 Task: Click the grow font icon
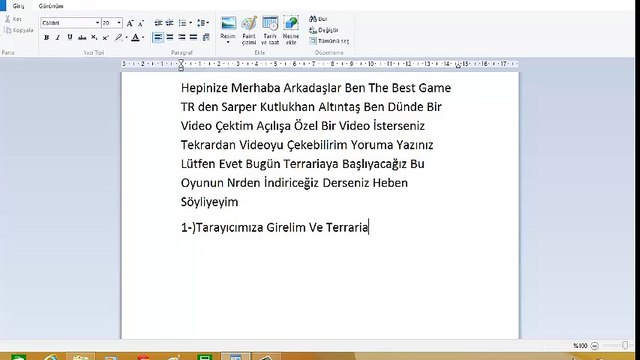pyautogui.click(x=130, y=23)
